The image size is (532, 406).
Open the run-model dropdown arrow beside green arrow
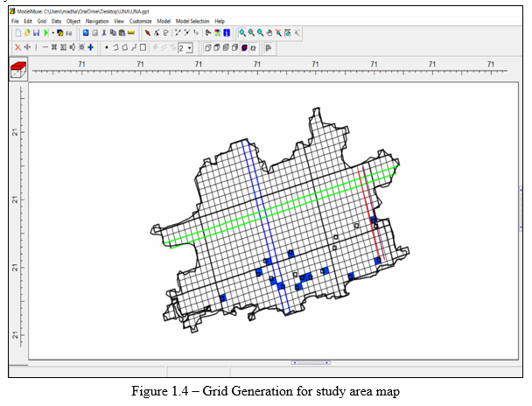coord(52,33)
